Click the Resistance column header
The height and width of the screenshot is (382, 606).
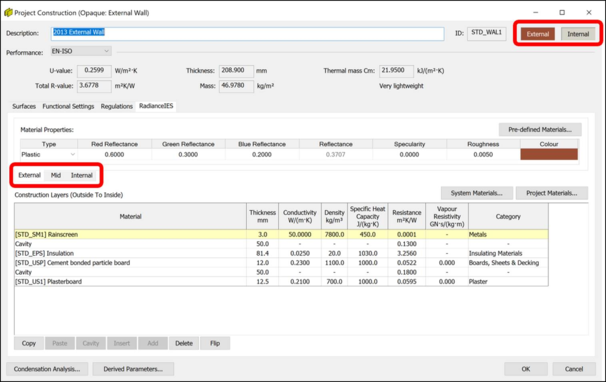[x=407, y=217]
